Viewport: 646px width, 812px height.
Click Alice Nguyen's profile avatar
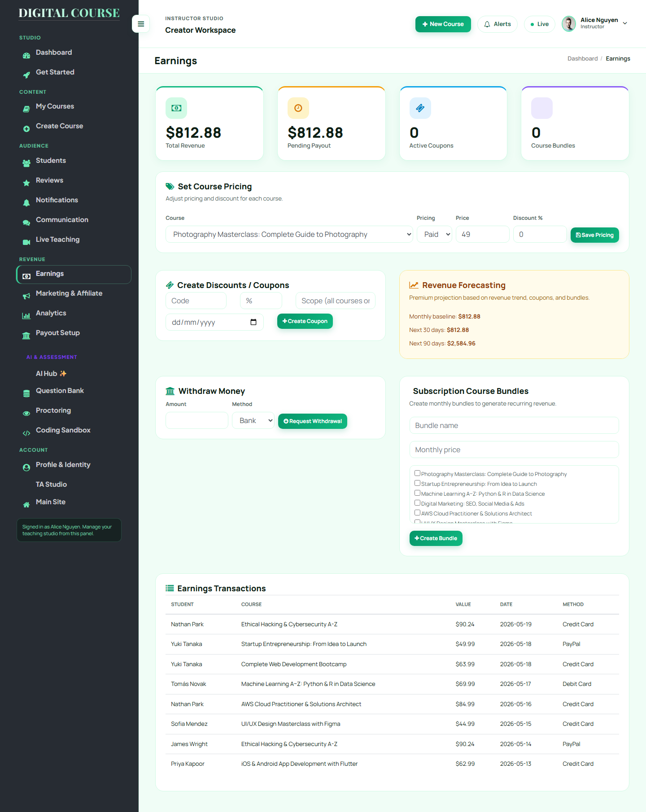pyautogui.click(x=569, y=24)
